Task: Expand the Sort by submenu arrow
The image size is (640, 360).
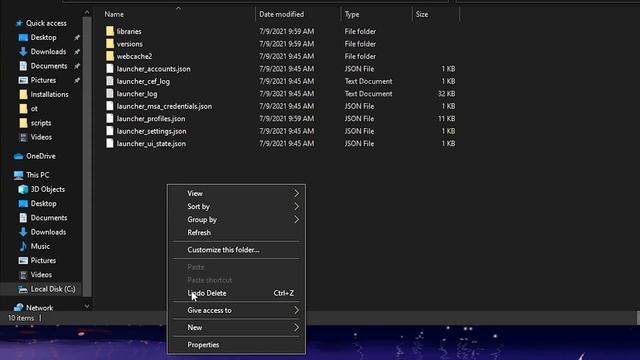Action: [x=296, y=207]
